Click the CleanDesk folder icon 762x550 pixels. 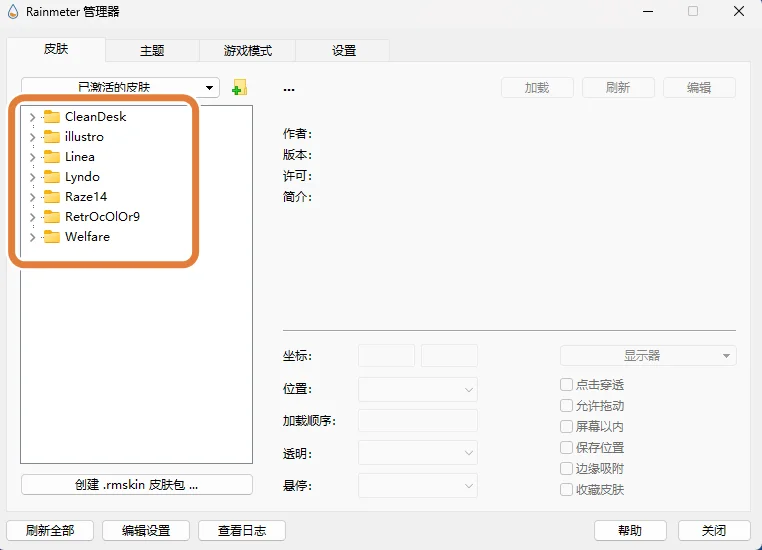pyautogui.click(x=52, y=117)
